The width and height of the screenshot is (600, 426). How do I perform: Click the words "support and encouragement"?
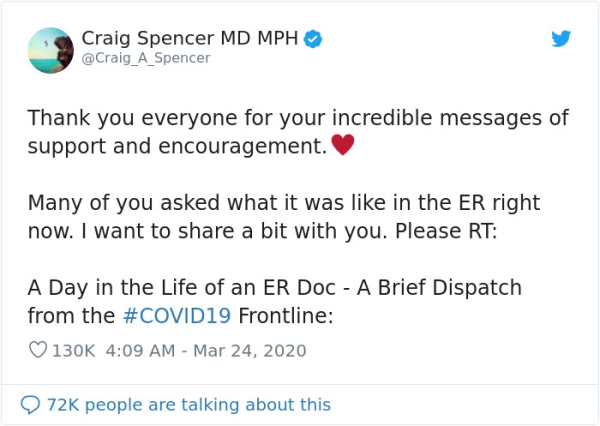[177, 146]
